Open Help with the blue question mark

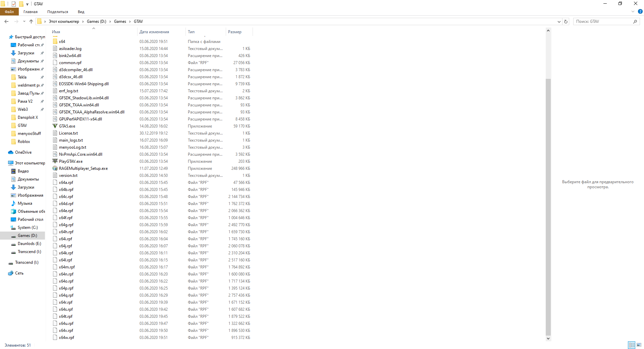[x=640, y=11]
